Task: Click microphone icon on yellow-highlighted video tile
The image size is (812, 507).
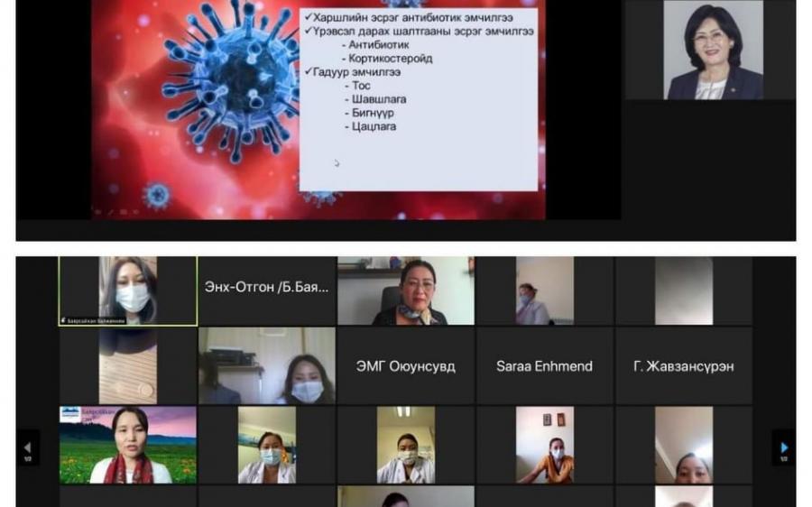Action: 63,319
